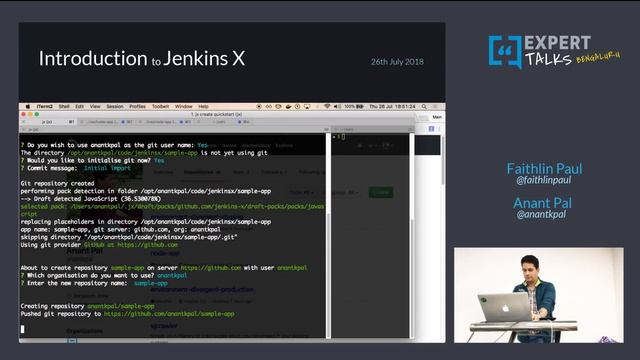This screenshot has width=640, height=360.
Task: Open the Window menu
Action: pyautogui.click(x=183, y=107)
